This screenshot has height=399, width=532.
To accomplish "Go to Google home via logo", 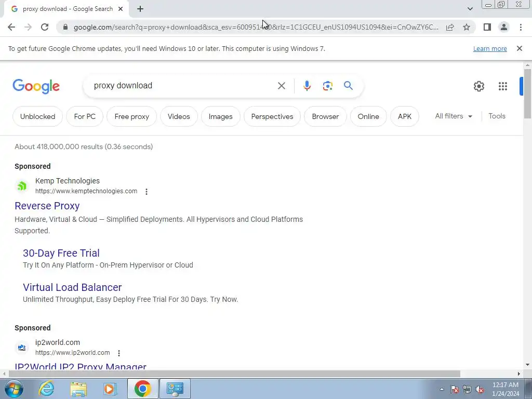I will tap(36, 86).
